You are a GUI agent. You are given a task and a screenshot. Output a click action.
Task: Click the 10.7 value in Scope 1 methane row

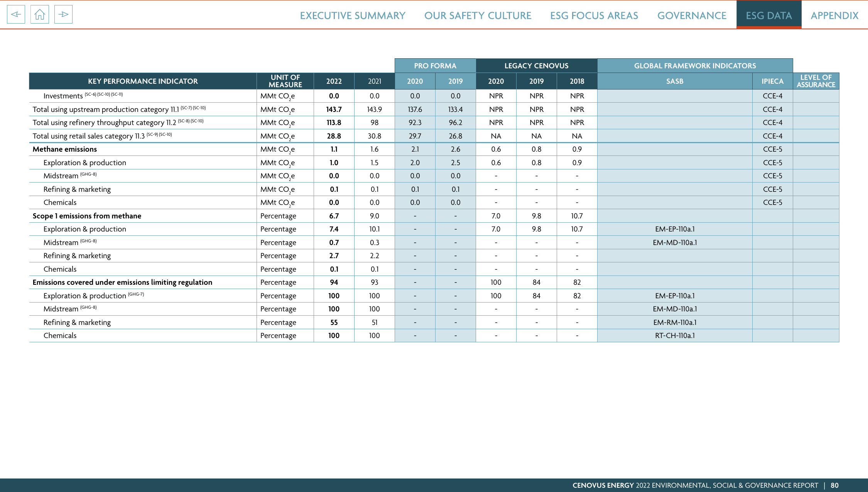(577, 216)
